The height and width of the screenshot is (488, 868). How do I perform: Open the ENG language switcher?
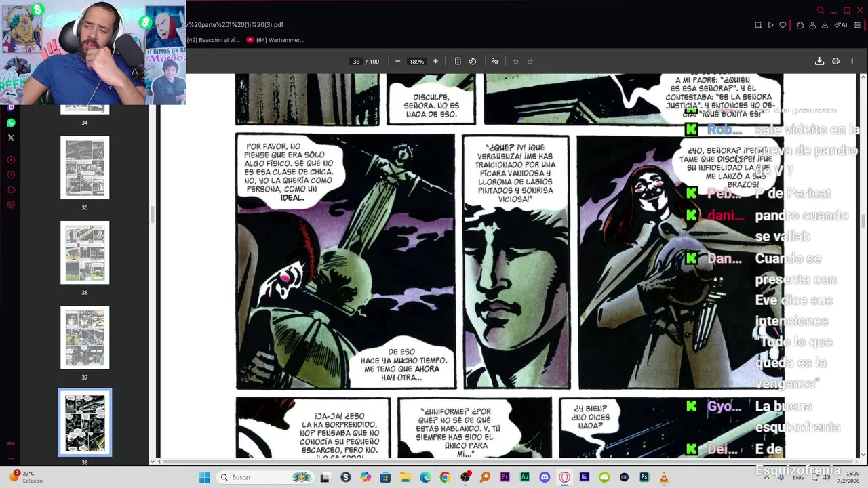799,477
